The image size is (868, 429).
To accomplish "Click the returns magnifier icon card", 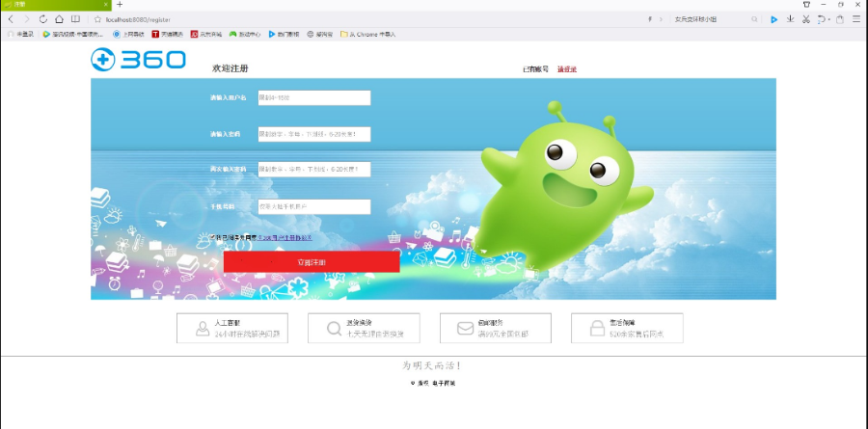I will (x=335, y=329).
